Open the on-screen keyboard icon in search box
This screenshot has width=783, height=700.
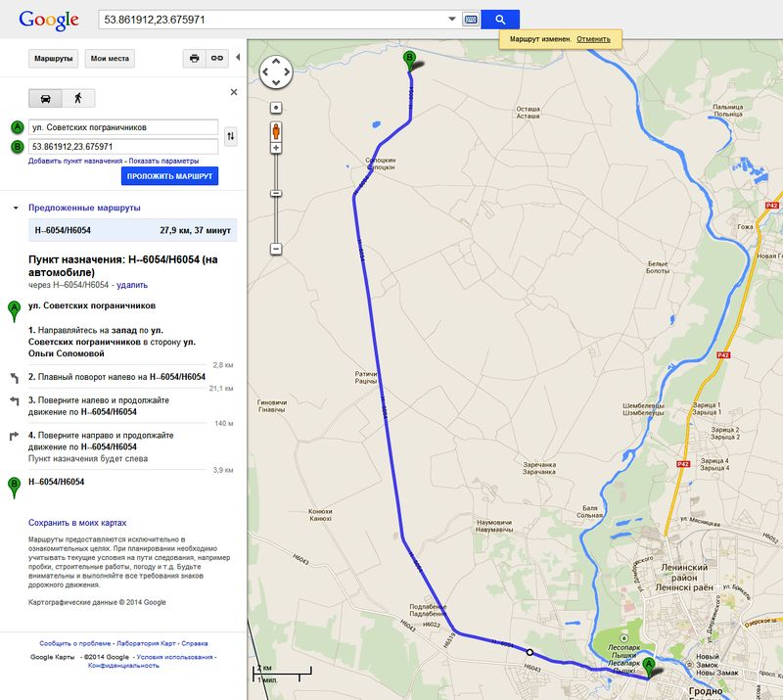click(471, 20)
